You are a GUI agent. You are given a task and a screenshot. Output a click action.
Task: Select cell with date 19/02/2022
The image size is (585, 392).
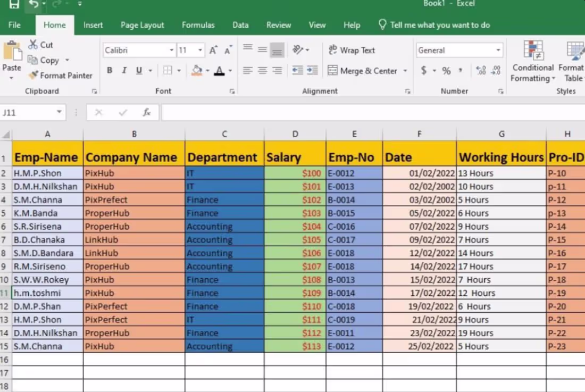tap(420, 306)
